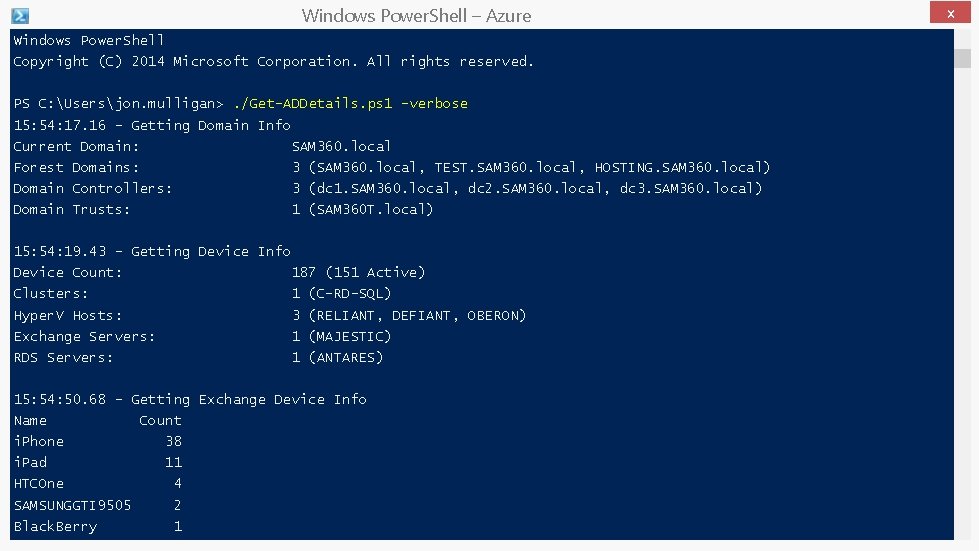Click the ./Get-ADDetails.ps1 command text
979x551 pixels.
(x=313, y=104)
